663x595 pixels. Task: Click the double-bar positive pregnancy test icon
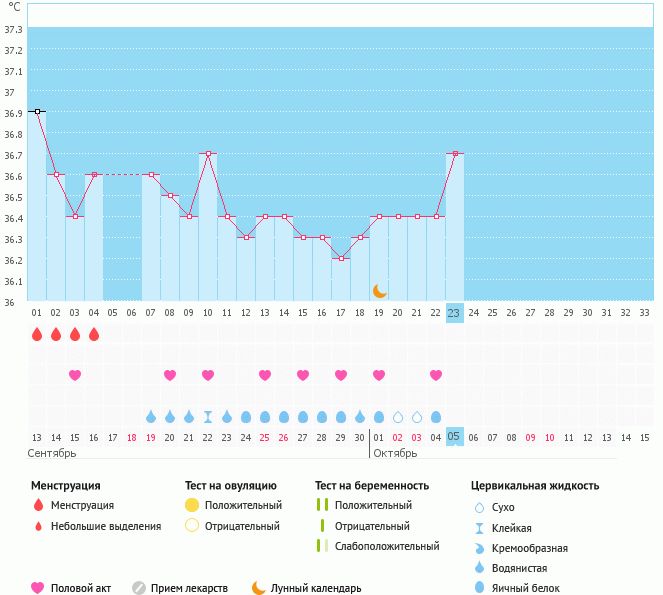click(322, 505)
